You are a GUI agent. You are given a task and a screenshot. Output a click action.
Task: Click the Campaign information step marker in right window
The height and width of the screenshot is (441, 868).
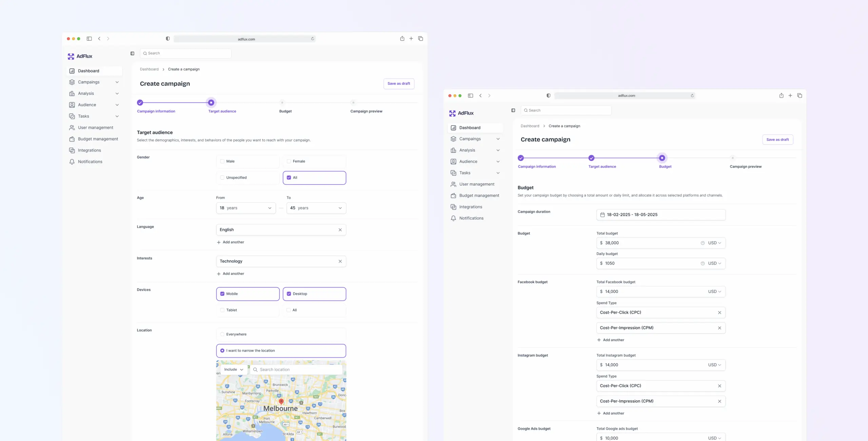click(521, 158)
